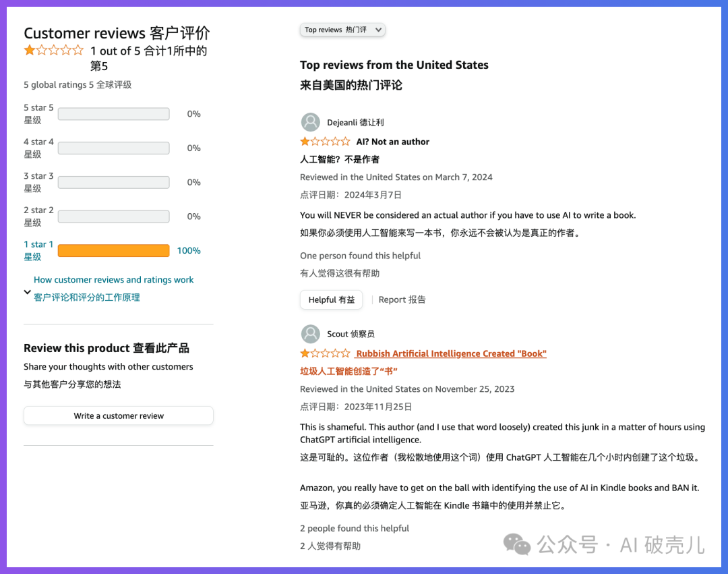Open the Top reviews sort dropdown

coord(342,30)
